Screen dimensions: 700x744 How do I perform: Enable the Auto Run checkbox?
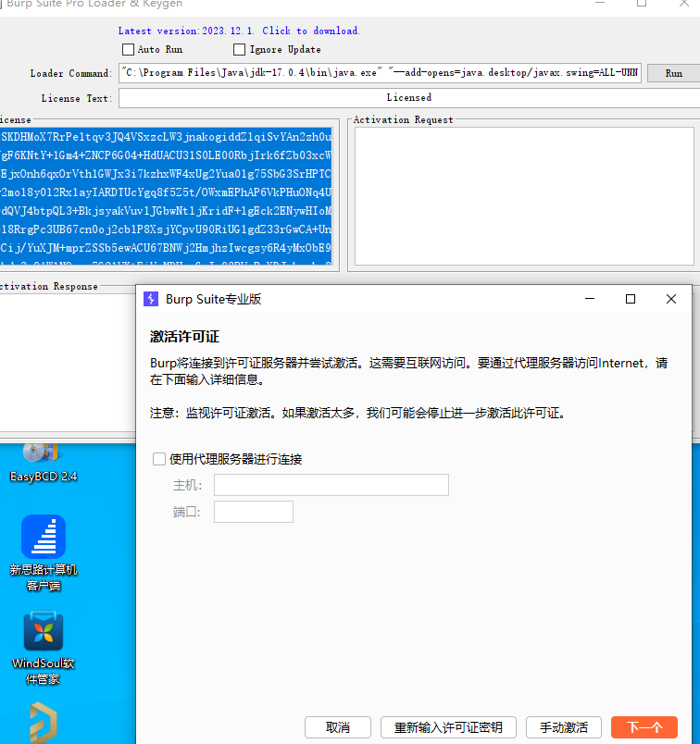coord(128,49)
